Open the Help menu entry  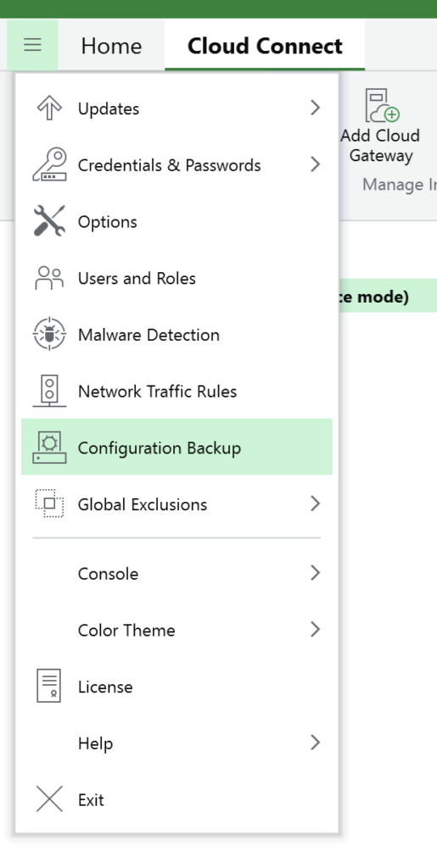point(176,743)
